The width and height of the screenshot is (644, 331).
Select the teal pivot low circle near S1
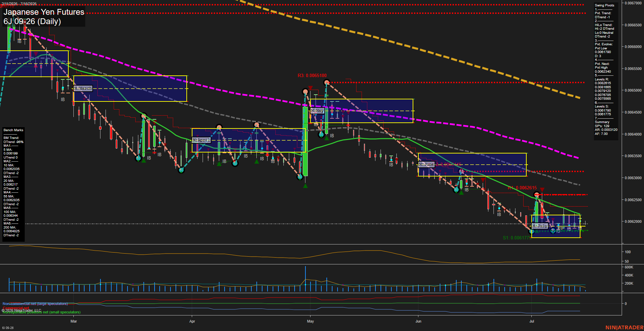pyautogui.click(x=531, y=232)
